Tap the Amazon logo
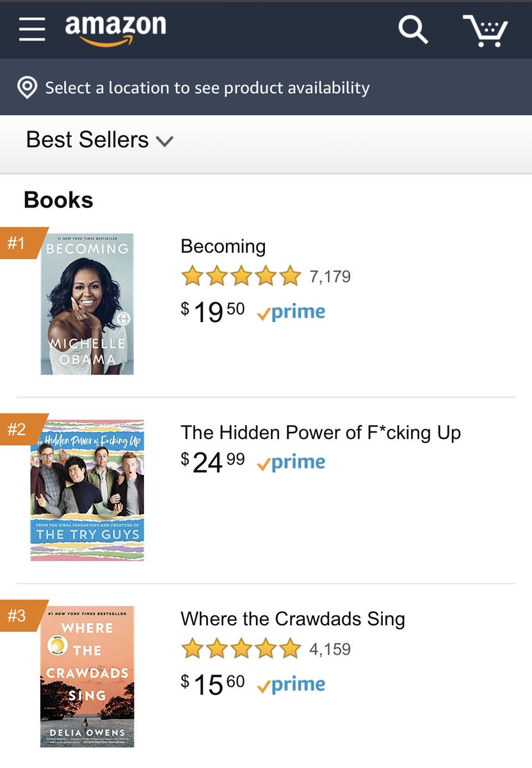 115,29
